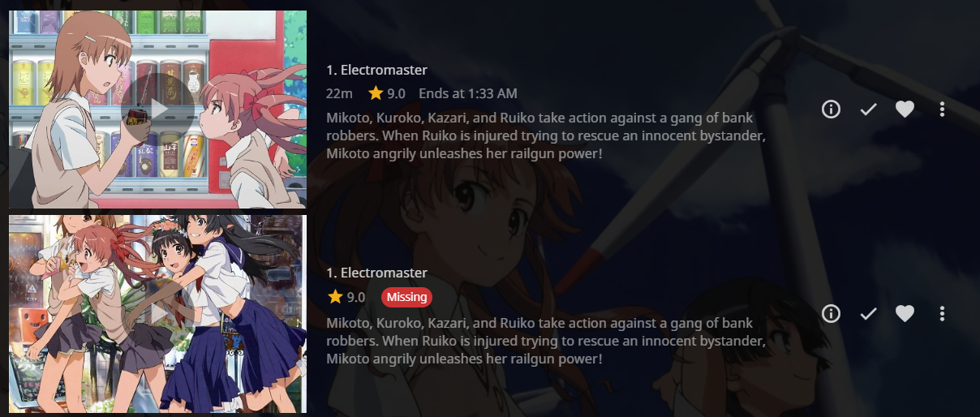This screenshot has height=417, width=980.
Task: Toggle played checkmark on the Missing episode
Action: click(869, 313)
